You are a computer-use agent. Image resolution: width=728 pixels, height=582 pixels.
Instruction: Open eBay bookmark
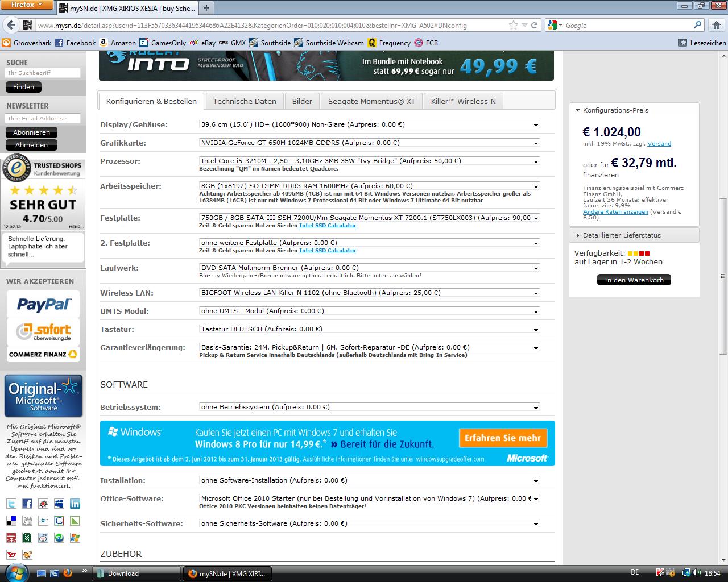[202, 43]
